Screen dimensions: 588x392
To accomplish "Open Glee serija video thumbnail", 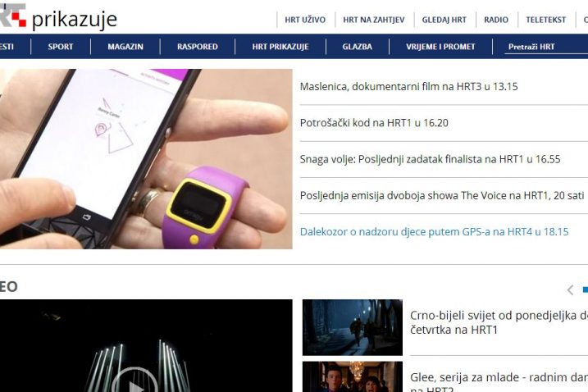I will point(353,376).
